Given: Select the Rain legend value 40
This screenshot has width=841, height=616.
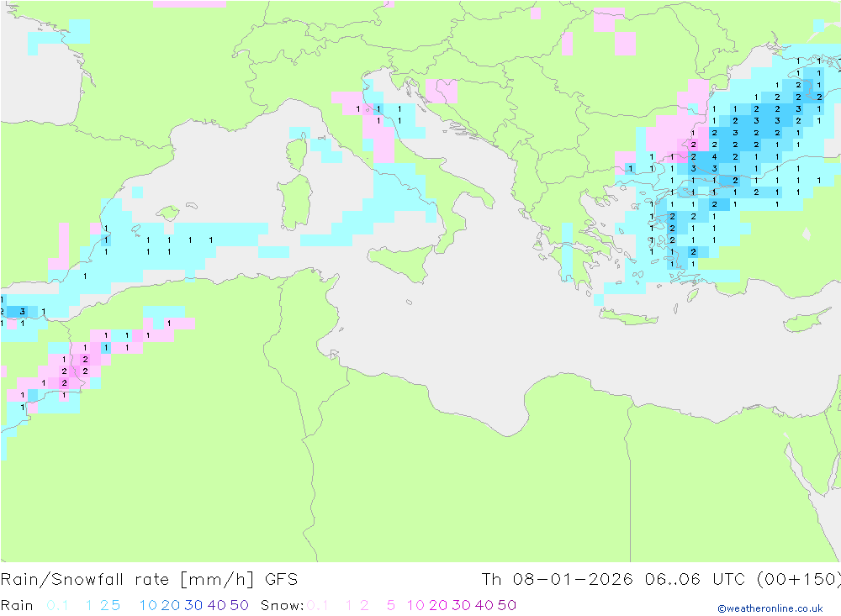Looking at the screenshot, I should [217, 605].
